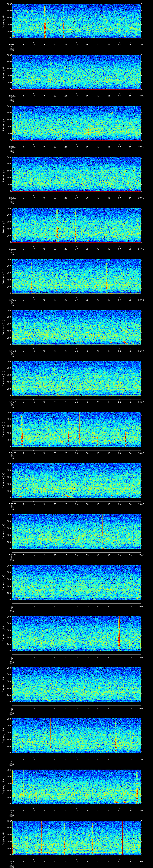Image resolution: width=153 pixels, height=868 pixels.
Task: Choose the "32:00" end time label
Action: pyautogui.click(x=141, y=810)
